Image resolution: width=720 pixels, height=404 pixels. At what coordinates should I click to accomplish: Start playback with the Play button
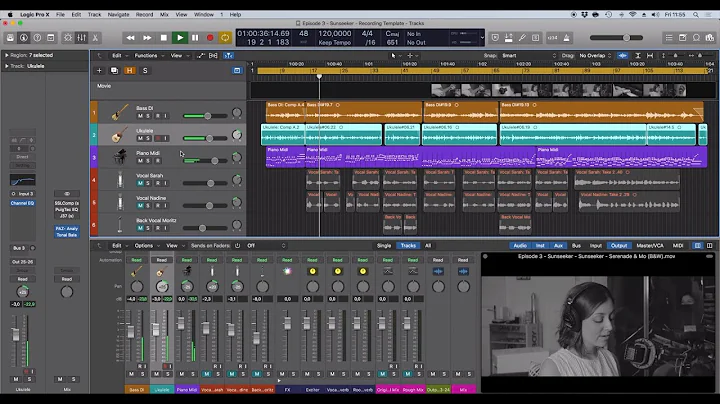(x=180, y=38)
